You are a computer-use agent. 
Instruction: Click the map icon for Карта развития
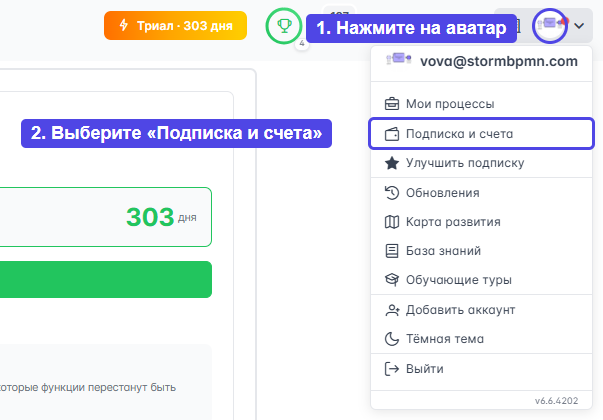coord(392,222)
